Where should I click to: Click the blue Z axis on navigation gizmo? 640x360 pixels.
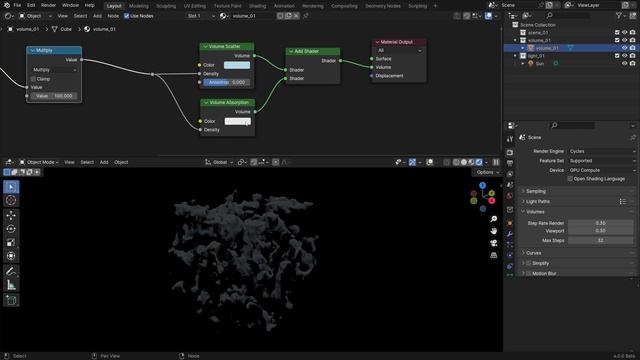(x=482, y=185)
